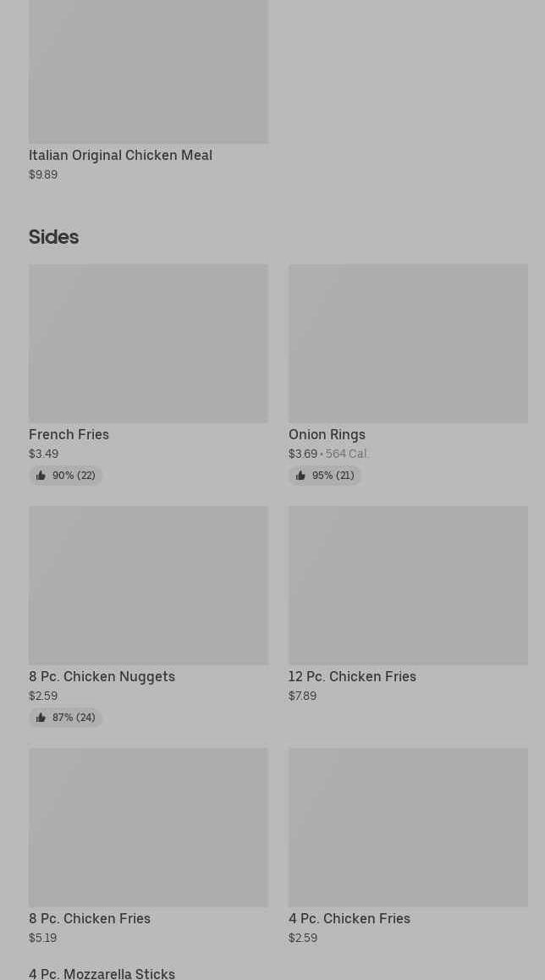Image resolution: width=545 pixels, height=980 pixels.
Task: Click thumbs-up icon on Onion Rings rating
Action: point(300,476)
